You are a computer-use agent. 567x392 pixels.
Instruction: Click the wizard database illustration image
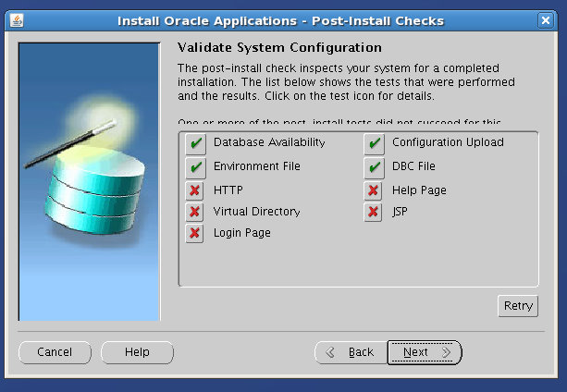[x=89, y=181]
